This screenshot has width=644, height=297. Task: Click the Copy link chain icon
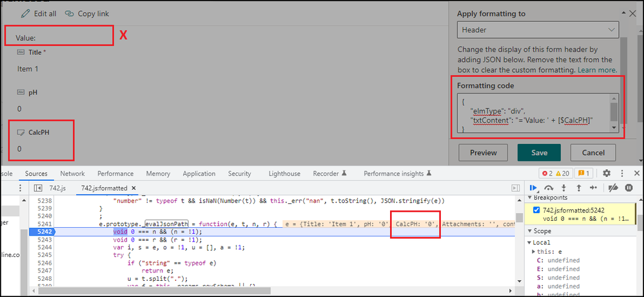(70, 14)
